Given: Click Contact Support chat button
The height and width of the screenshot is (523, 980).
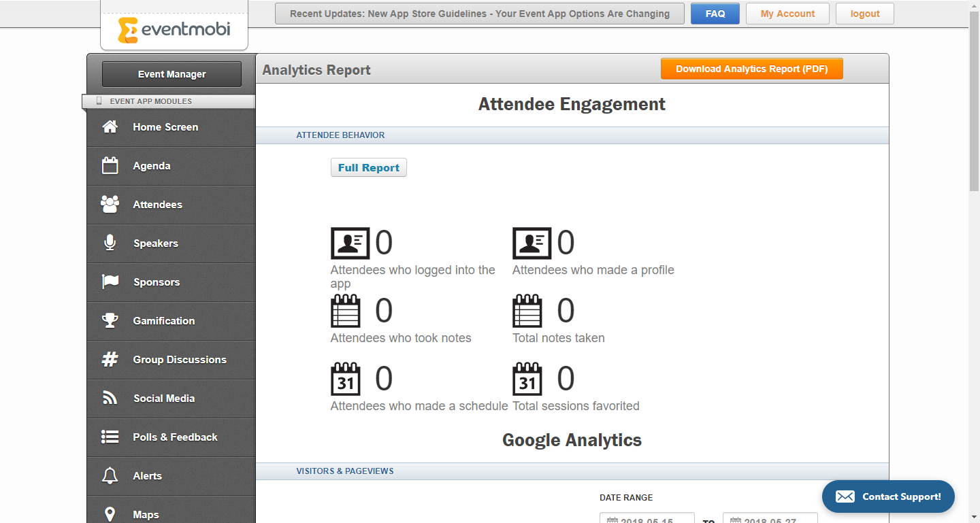Looking at the screenshot, I should pos(888,496).
